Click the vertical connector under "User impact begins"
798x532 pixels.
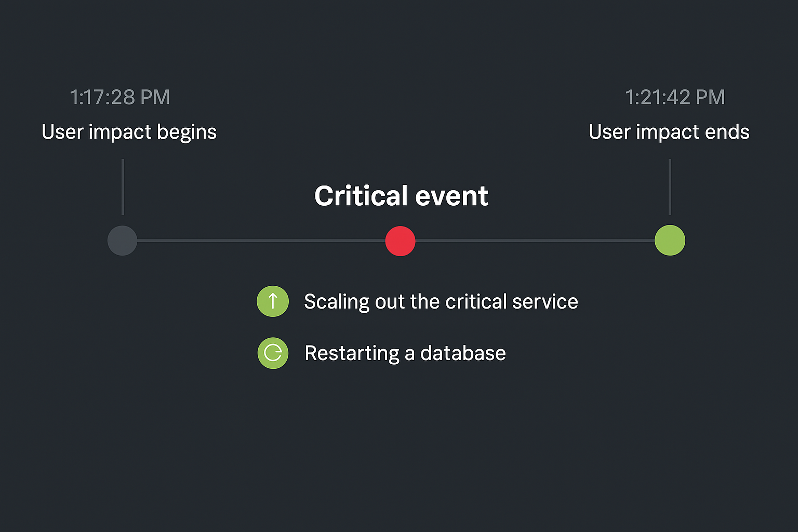(123, 187)
